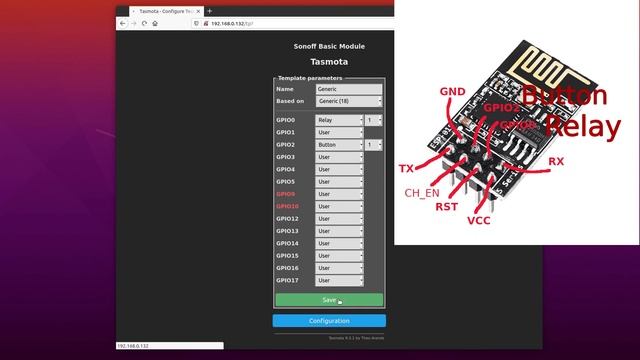
Task: Open the GPIO12 function dropdown
Action: click(339, 219)
